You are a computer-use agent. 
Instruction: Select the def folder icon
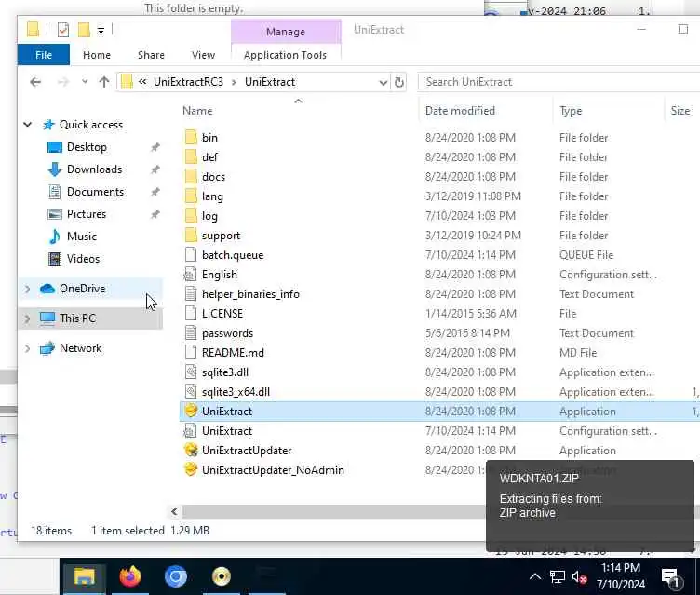pos(191,156)
